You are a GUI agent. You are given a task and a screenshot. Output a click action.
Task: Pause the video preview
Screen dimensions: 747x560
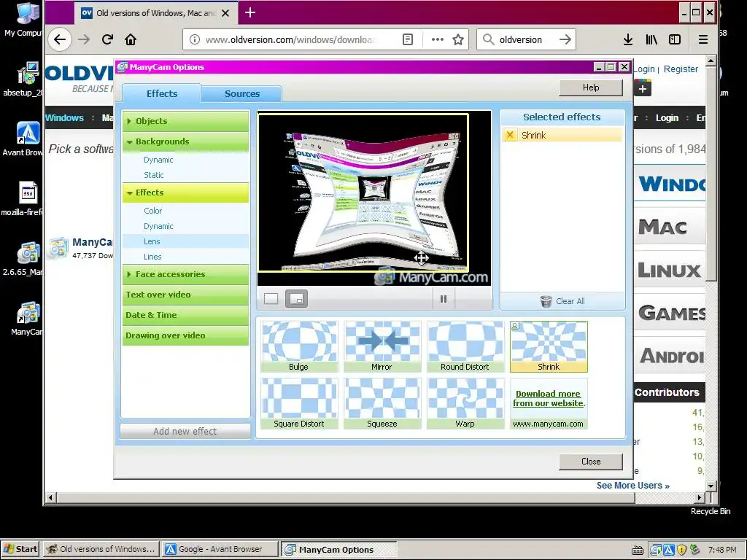point(444,299)
